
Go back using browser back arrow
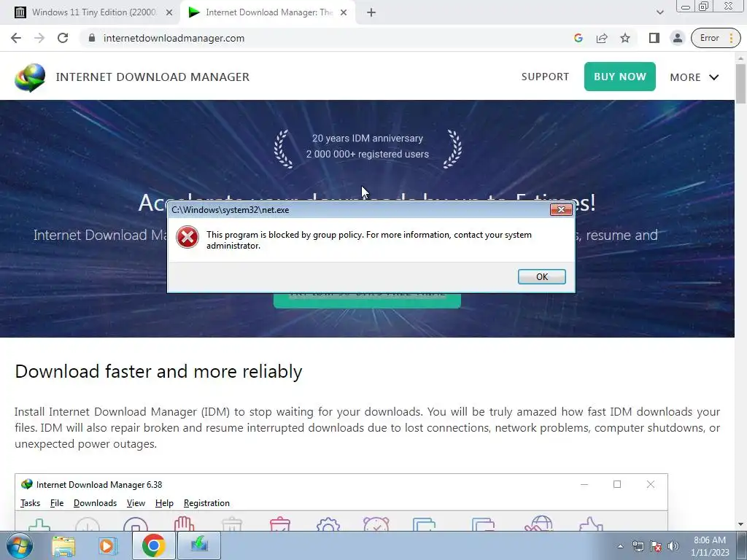point(16,38)
